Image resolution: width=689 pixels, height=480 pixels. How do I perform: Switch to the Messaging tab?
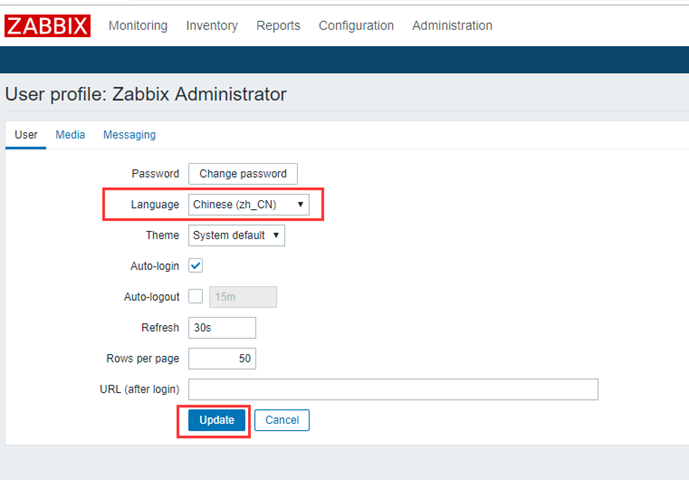click(129, 135)
